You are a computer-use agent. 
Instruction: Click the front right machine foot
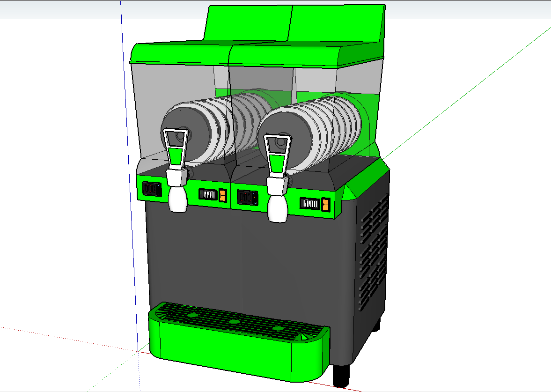(x=342, y=375)
